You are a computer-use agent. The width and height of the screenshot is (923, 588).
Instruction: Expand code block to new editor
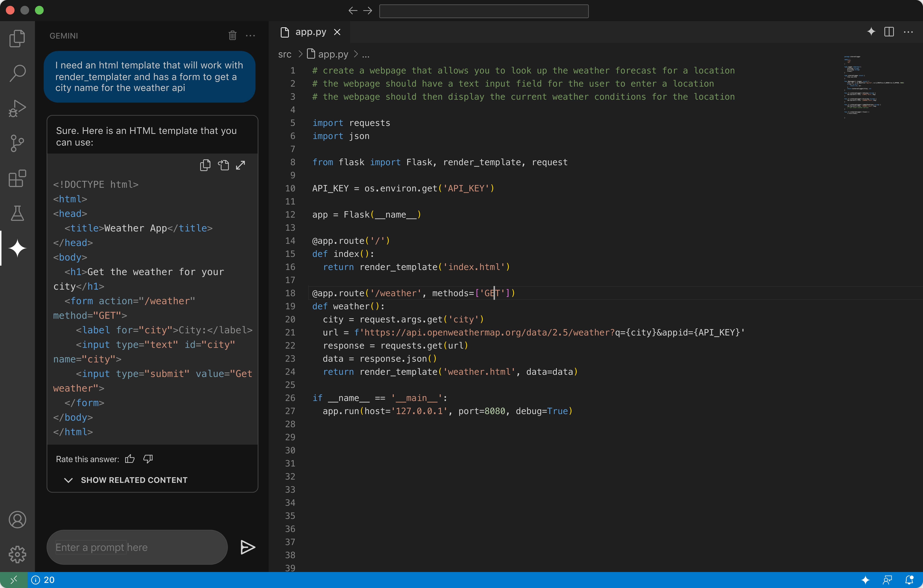click(240, 165)
